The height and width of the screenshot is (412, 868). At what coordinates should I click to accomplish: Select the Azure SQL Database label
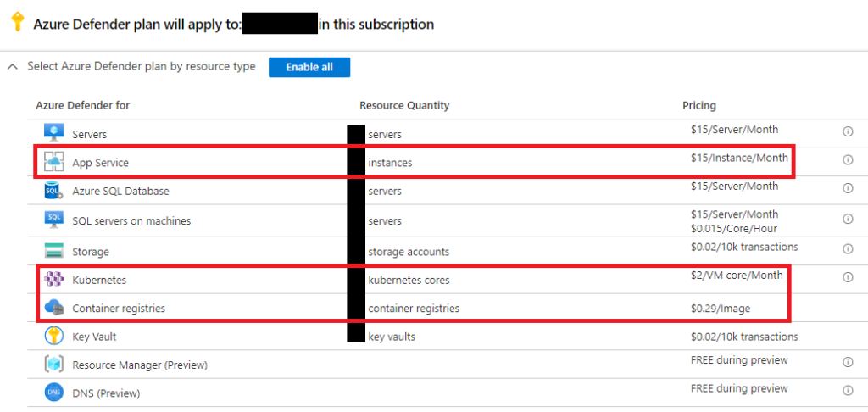tap(120, 192)
